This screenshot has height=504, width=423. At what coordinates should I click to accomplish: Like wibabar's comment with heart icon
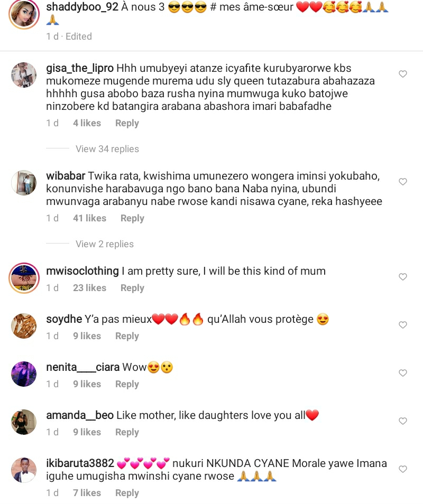[403, 182]
